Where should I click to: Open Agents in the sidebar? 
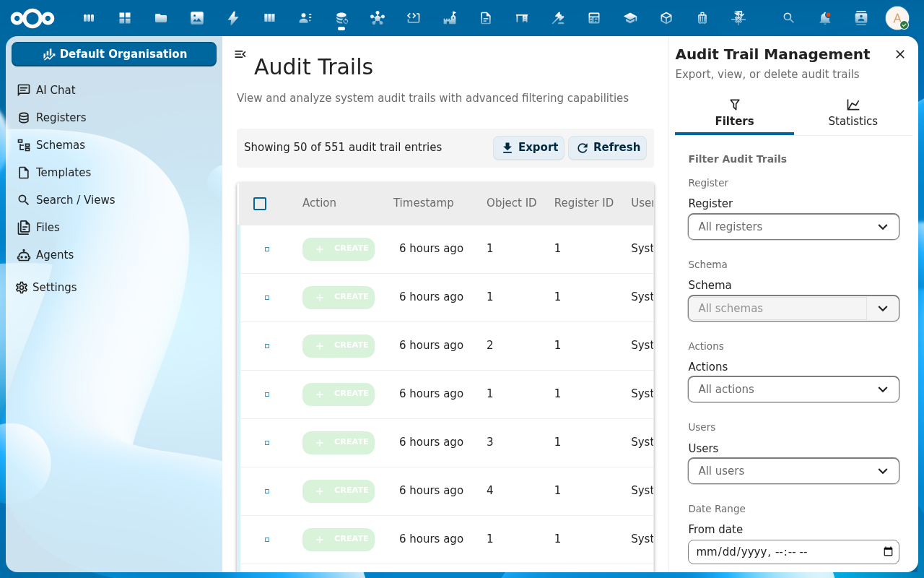[115, 255]
